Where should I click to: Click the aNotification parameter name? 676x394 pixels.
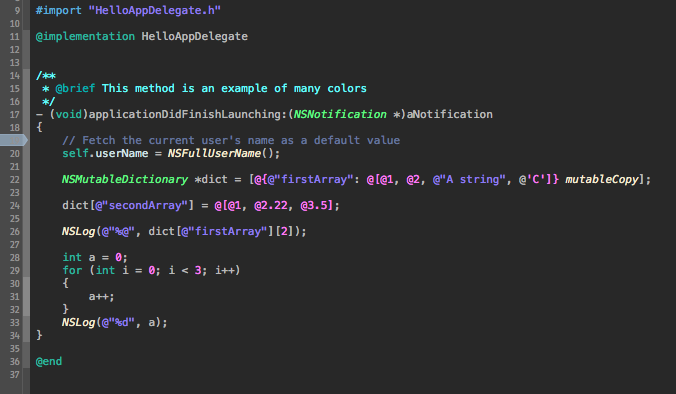tap(450, 114)
